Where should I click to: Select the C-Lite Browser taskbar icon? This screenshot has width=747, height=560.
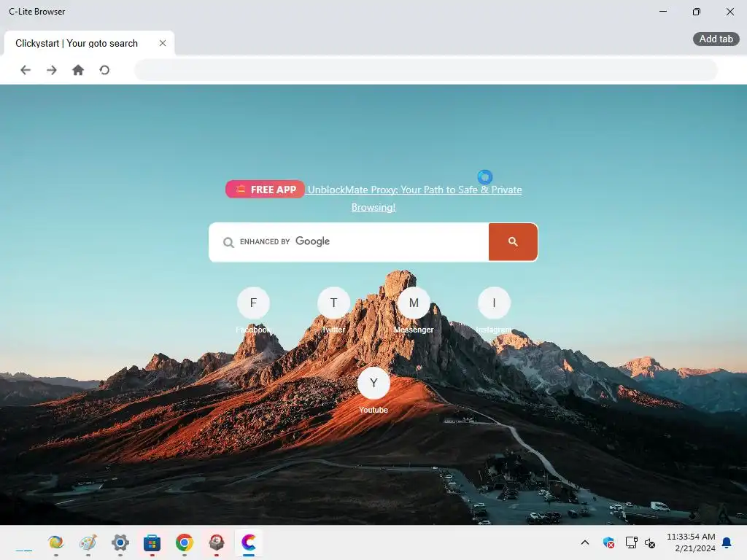249,542
